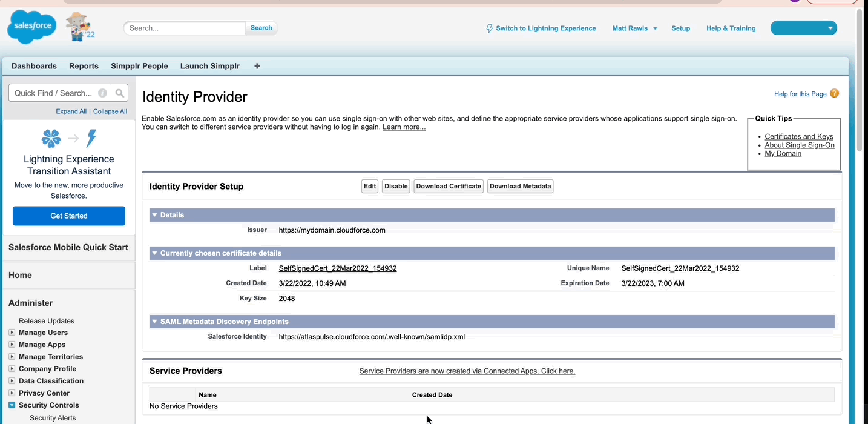This screenshot has width=868, height=424.
Task: Expand the Manage Users tree node
Action: click(x=12, y=333)
